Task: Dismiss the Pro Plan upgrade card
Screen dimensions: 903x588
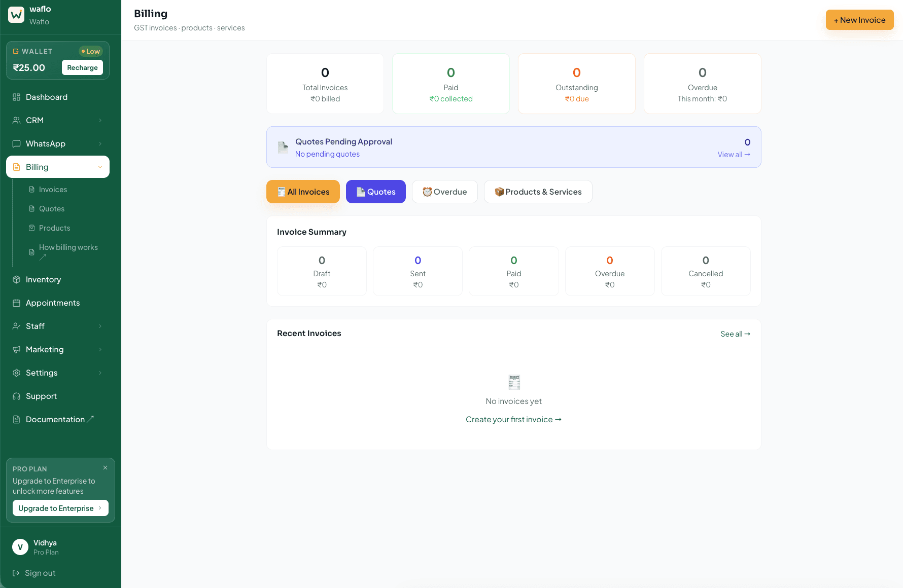Action: pyautogui.click(x=105, y=467)
